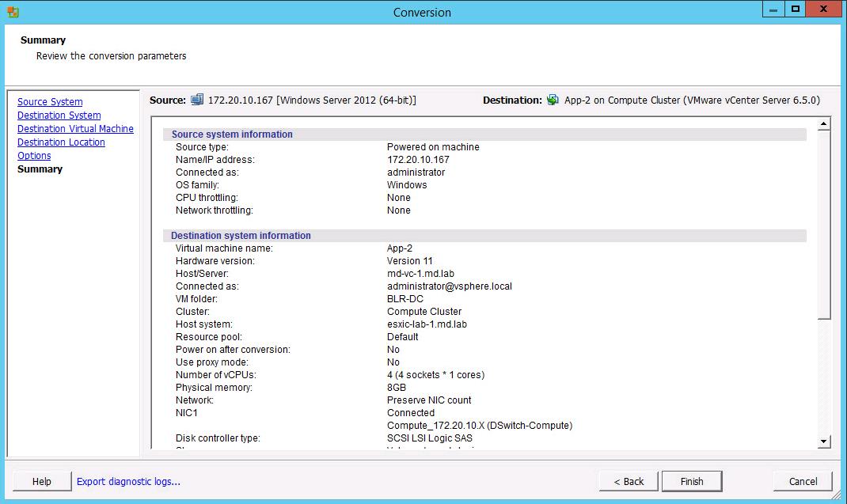Click the 'Physical memory:' label
The image size is (847, 504).
(x=214, y=388)
